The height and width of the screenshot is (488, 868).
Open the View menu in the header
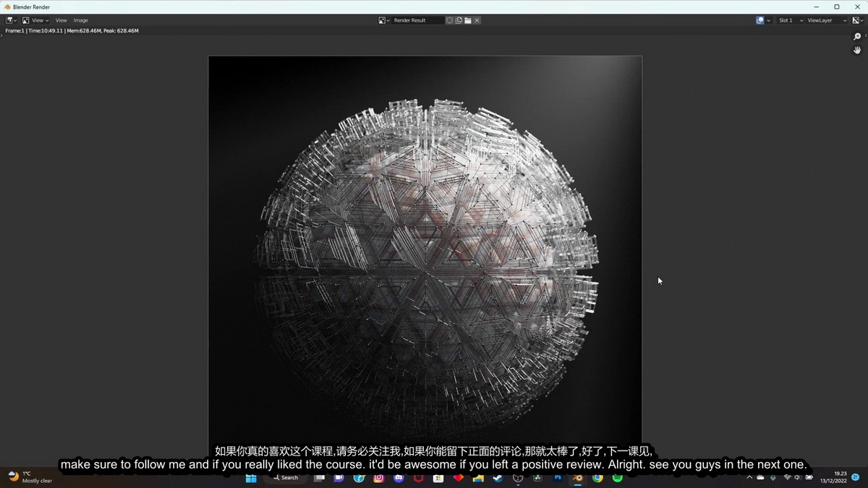click(x=61, y=20)
